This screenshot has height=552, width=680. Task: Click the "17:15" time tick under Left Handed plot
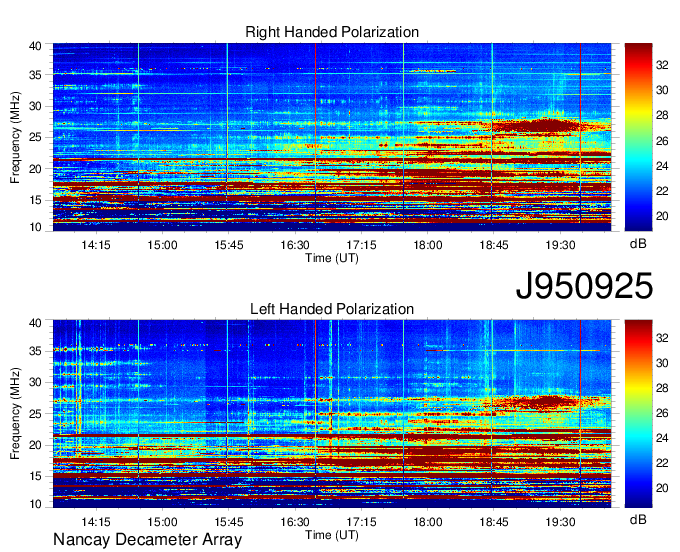pos(361,522)
